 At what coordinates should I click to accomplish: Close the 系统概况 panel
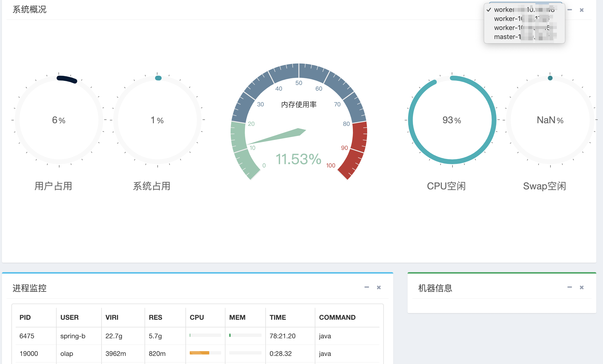coord(581,10)
